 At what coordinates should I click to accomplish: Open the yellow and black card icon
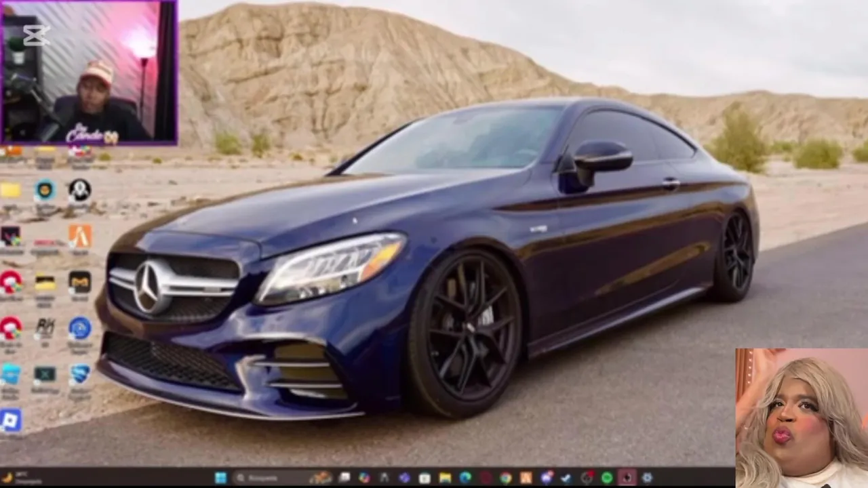tap(45, 281)
